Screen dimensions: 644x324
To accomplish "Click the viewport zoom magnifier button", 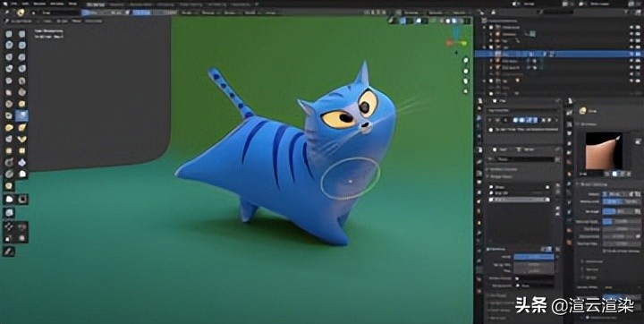I will [x=466, y=61].
